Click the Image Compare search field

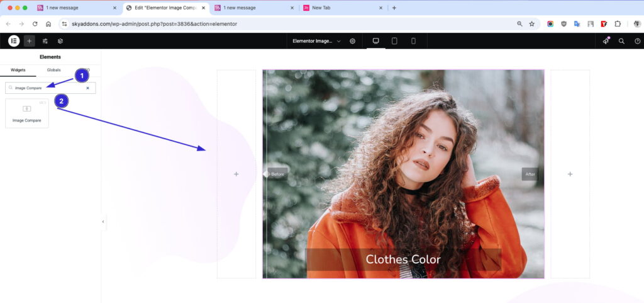point(50,88)
